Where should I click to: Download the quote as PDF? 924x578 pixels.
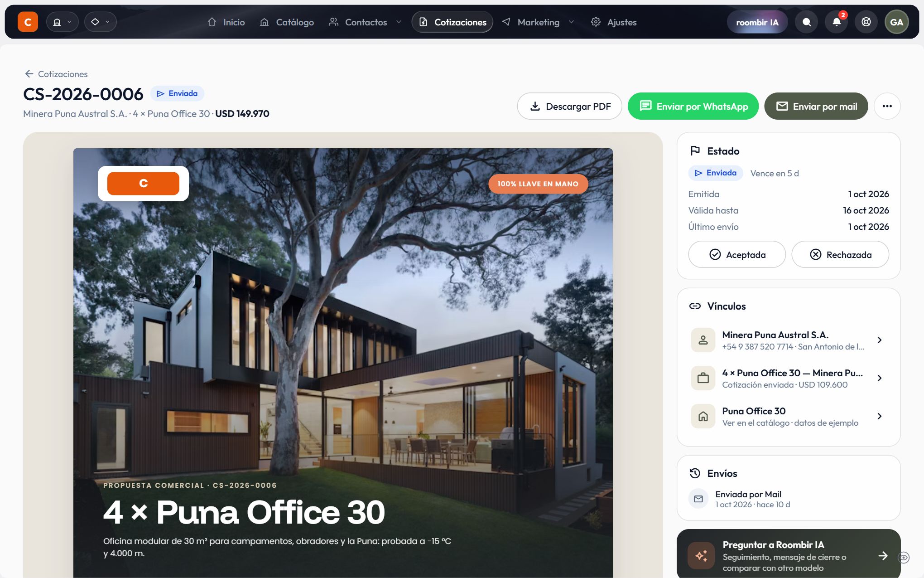point(569,106)
